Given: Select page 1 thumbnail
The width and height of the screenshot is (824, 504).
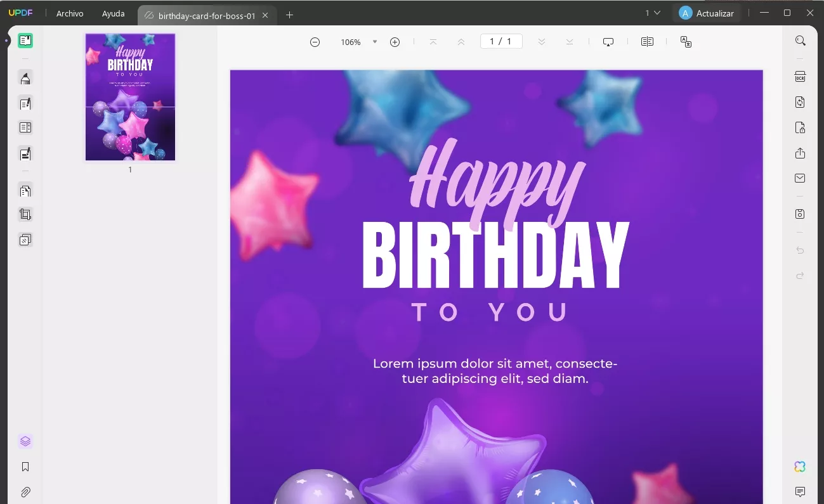Looking at the screenshot, I should point(130,97).
